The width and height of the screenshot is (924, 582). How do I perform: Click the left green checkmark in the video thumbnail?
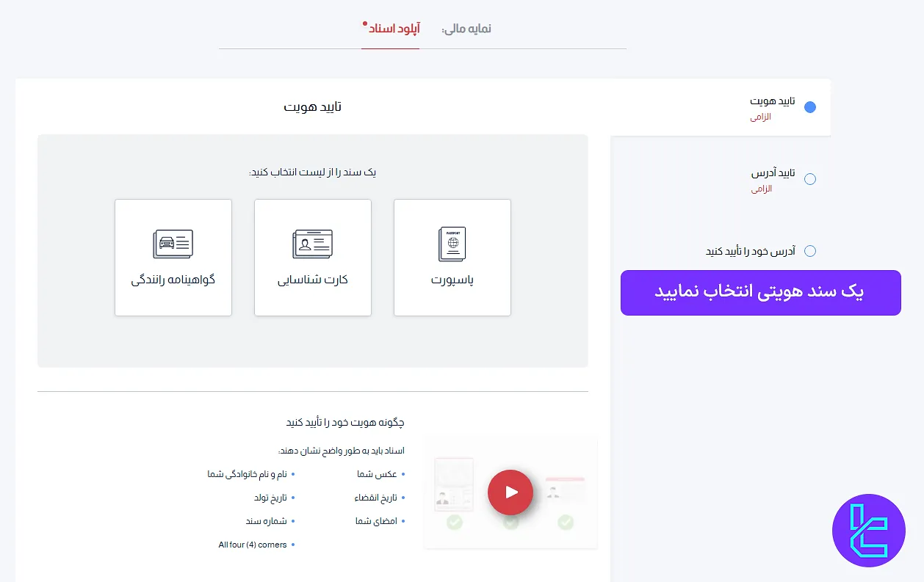(x=454, y=523)
